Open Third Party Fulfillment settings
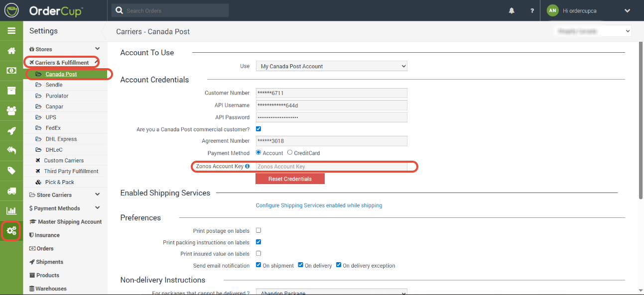Viewport: 644px width, 295px height. click(71, 171)
